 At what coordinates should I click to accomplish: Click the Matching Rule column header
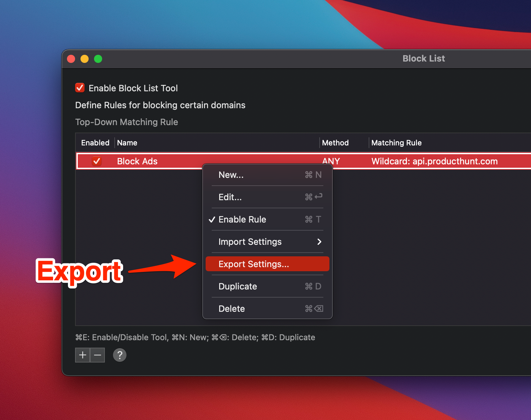coord(396,143)
